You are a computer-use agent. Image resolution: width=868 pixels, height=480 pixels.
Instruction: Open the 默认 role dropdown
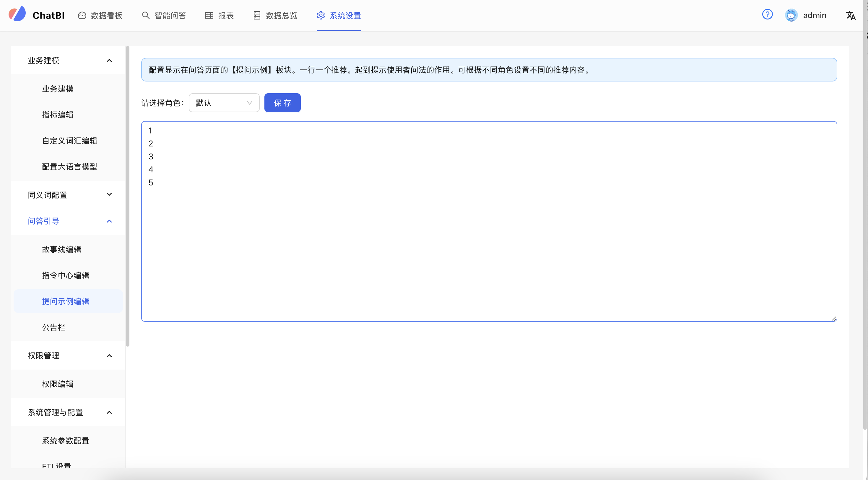click(x=224, y=103)
